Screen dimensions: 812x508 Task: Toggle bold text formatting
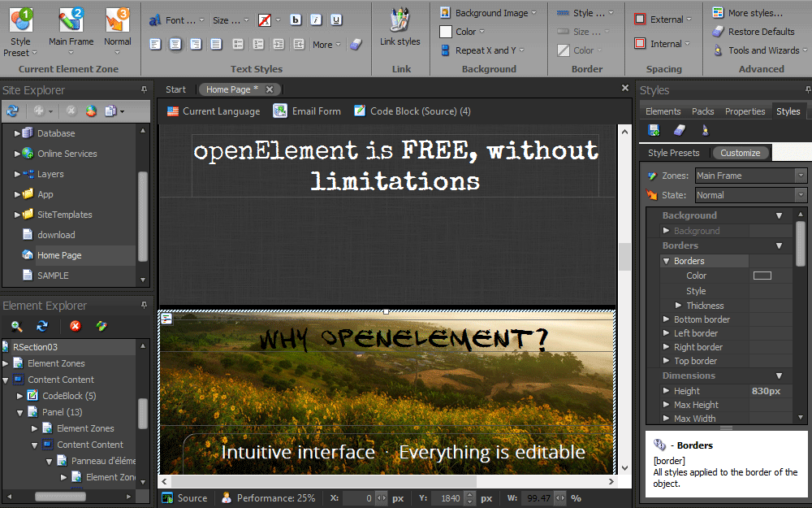[x=295, y=19]
